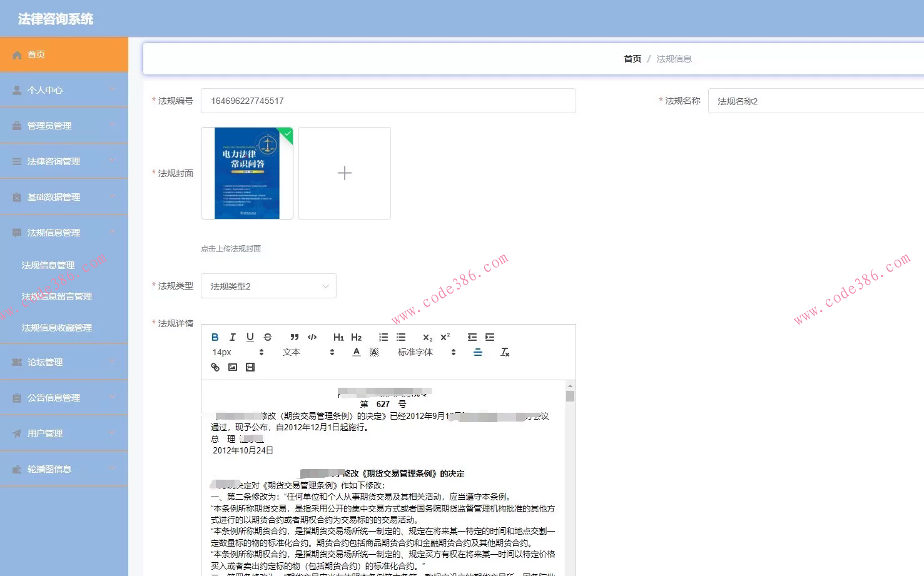Screen dimensions: 924x576
Task: Insert a video into the editor
Action: pos(250,367)
